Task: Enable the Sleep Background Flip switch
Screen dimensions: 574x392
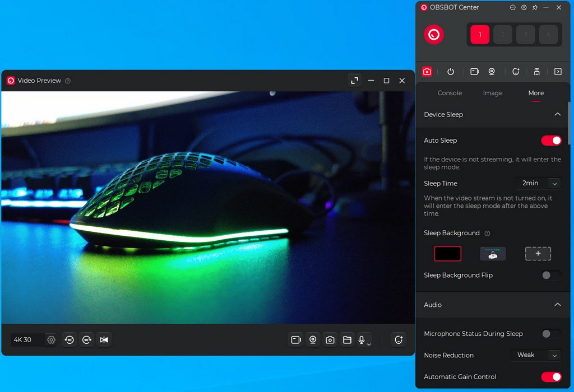Action: pos(552,275)
